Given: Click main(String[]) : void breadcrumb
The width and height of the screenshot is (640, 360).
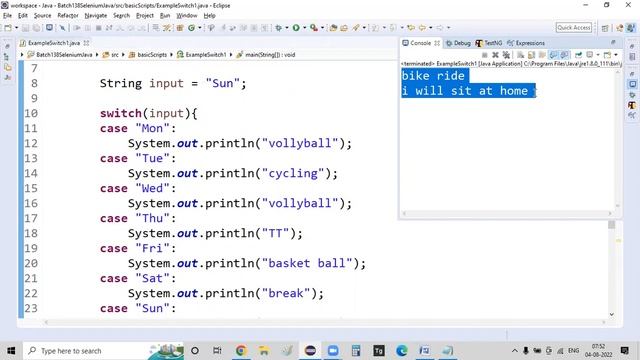Looking at the screenshot, I should [x=266, y=55].
